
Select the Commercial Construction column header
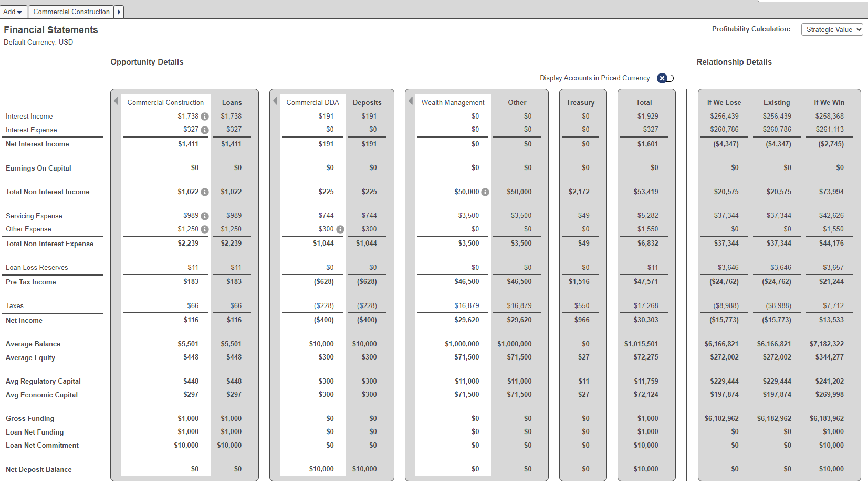(165, 102)
